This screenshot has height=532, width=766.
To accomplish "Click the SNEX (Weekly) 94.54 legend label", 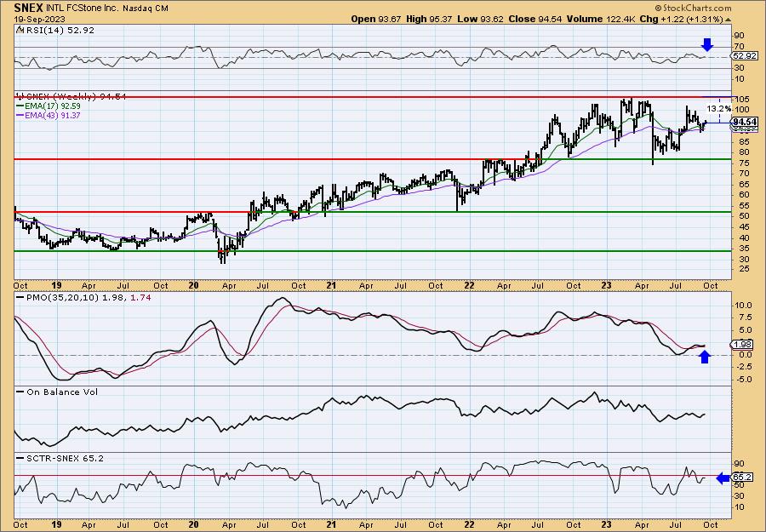I will pos(75,97).
